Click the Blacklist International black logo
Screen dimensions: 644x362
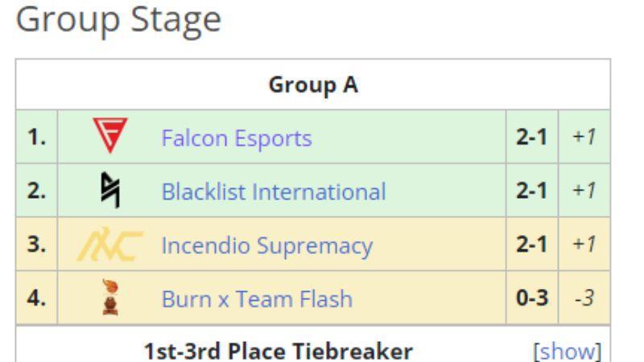pos(110,190)
